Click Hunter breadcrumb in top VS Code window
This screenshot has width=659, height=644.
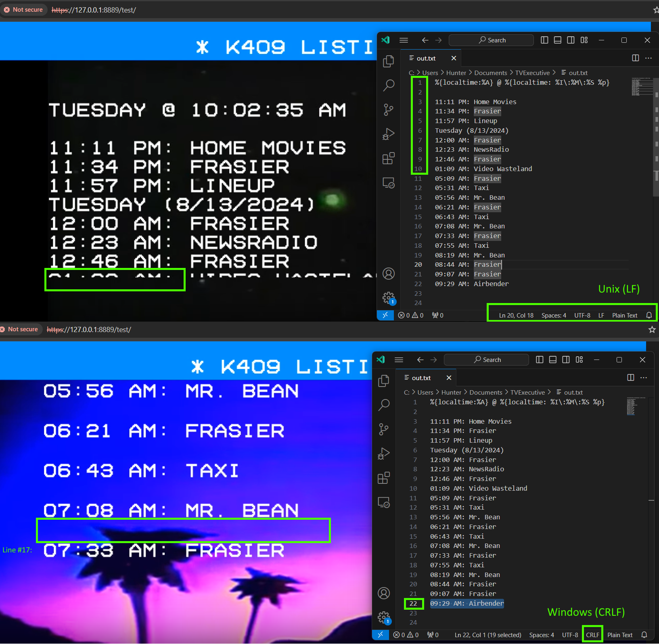[456, 73]
